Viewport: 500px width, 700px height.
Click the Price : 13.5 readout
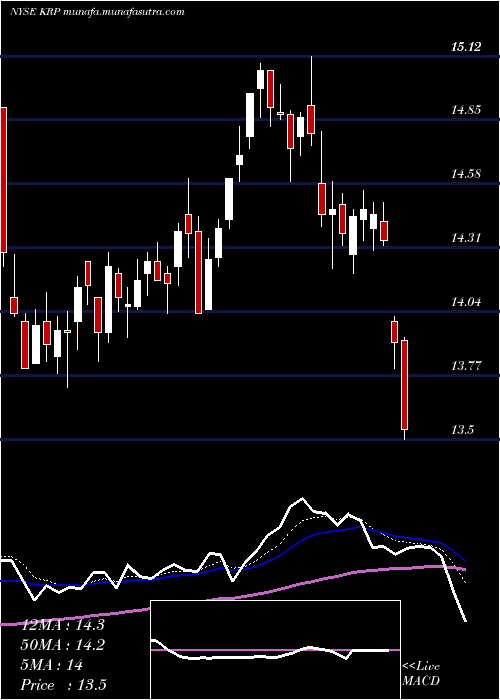[x=64, y=685]
